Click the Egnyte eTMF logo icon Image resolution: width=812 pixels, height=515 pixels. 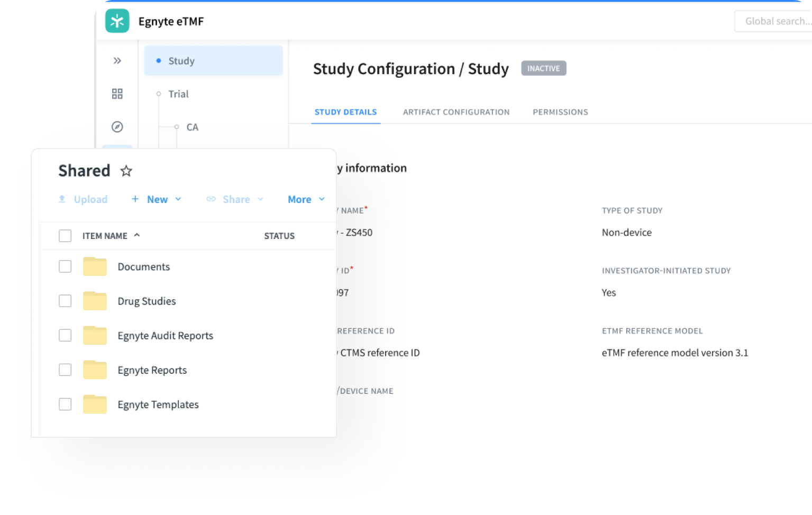click(x=117, y=21)
